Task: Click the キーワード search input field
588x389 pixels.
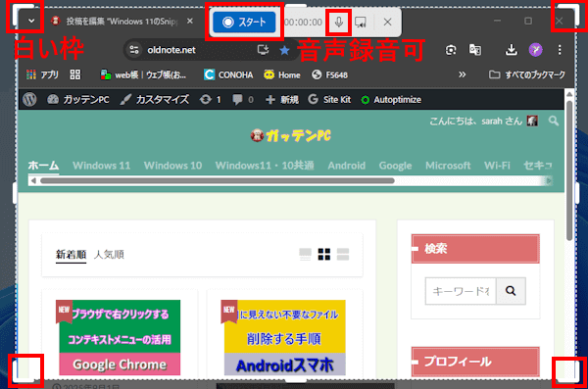Action: [x=461, y=291]
